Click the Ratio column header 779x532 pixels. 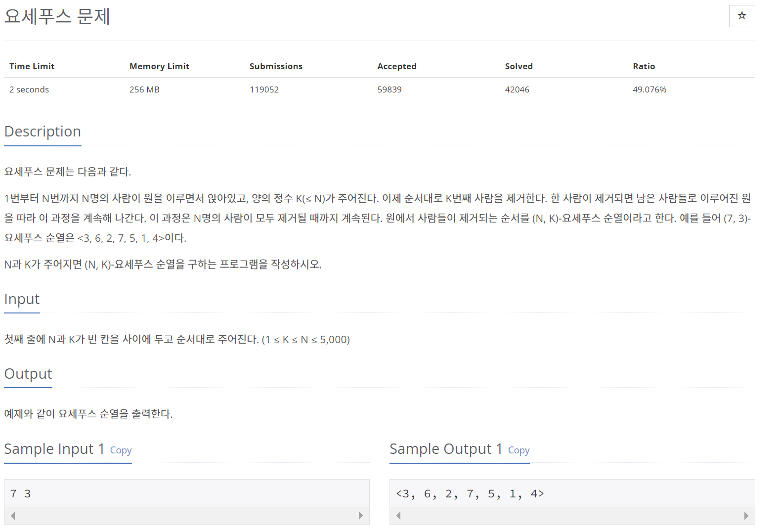[644, 66]
